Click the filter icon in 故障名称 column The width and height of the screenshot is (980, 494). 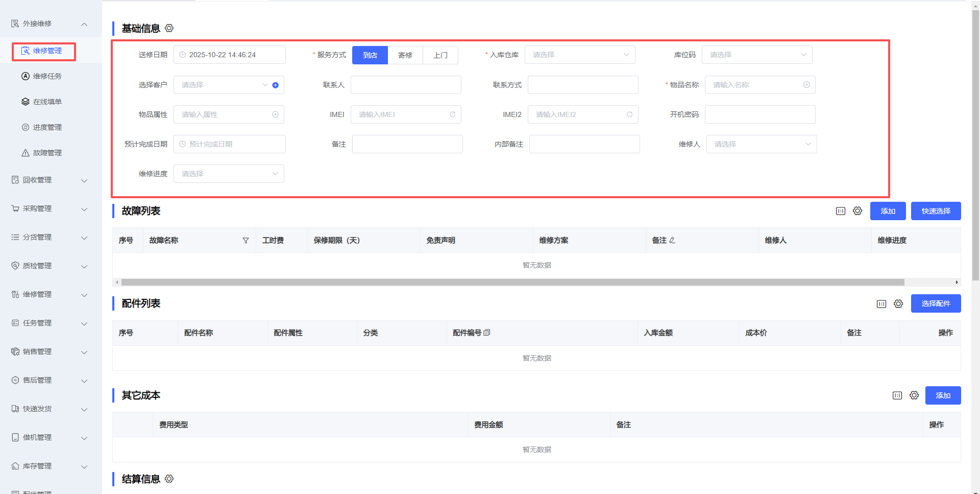click(x=246, y=241)
